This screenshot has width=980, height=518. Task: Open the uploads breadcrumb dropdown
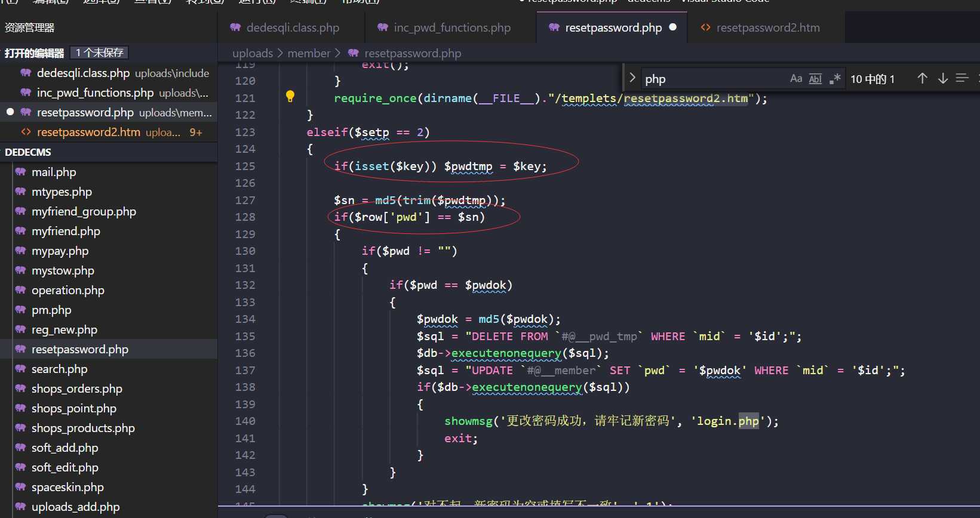click(253, 53)
